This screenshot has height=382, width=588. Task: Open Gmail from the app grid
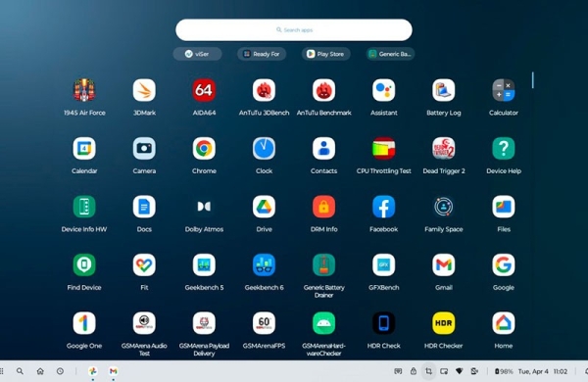[444, 265]
